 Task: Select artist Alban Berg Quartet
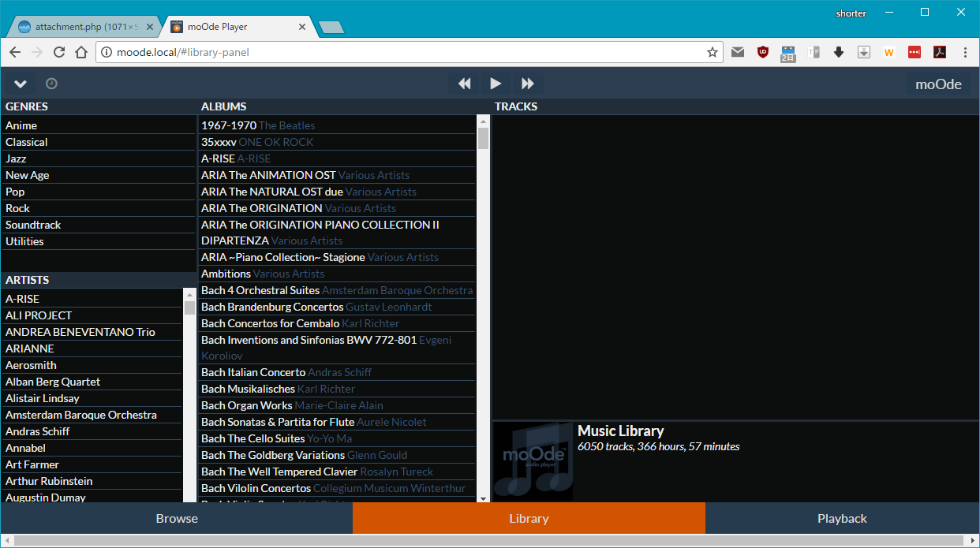(92, 382)
